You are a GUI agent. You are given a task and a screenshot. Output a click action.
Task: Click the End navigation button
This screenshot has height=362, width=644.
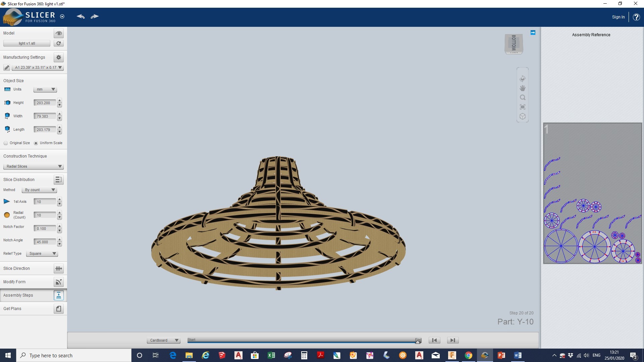[x=452, y=340]
